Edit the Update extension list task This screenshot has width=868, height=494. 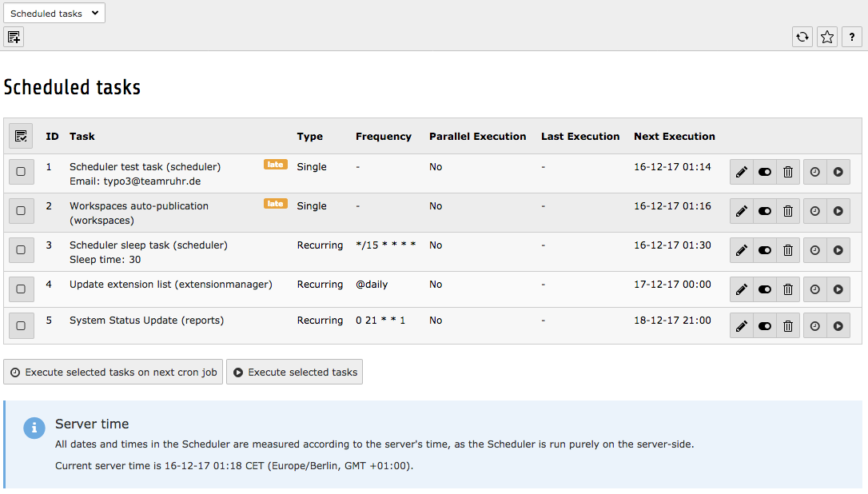coord(742,289)
